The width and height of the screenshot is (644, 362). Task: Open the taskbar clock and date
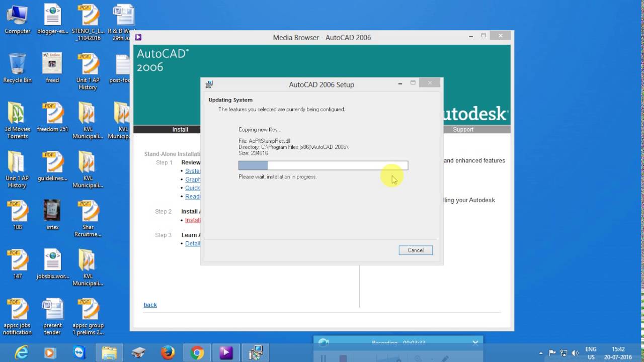(x=618, y=353)
